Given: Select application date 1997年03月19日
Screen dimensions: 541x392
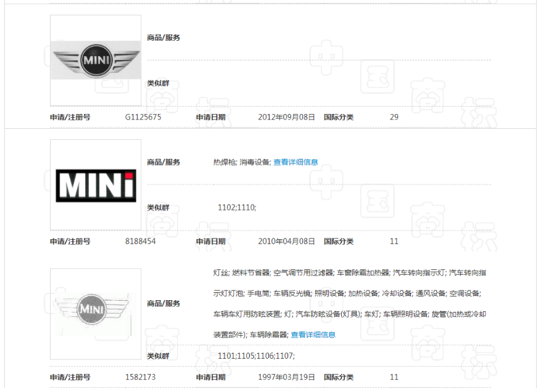Looking at the screenshot, I should (286, 377).
